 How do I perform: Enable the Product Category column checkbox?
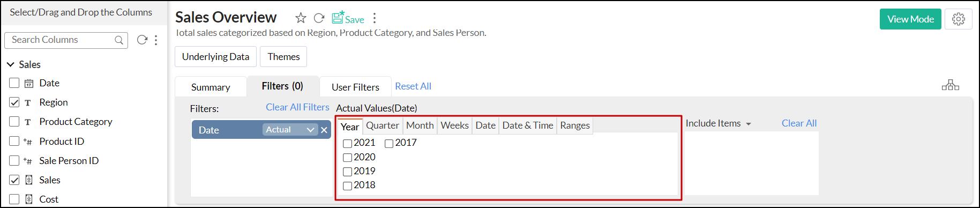(x=14, y=122)
